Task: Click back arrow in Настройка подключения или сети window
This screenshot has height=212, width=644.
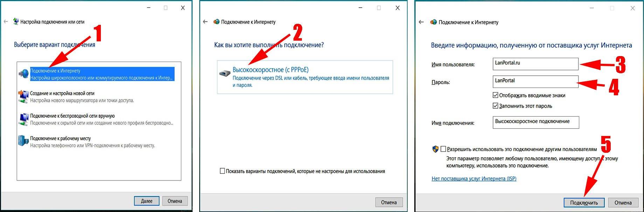Action: tap(6, 22)
